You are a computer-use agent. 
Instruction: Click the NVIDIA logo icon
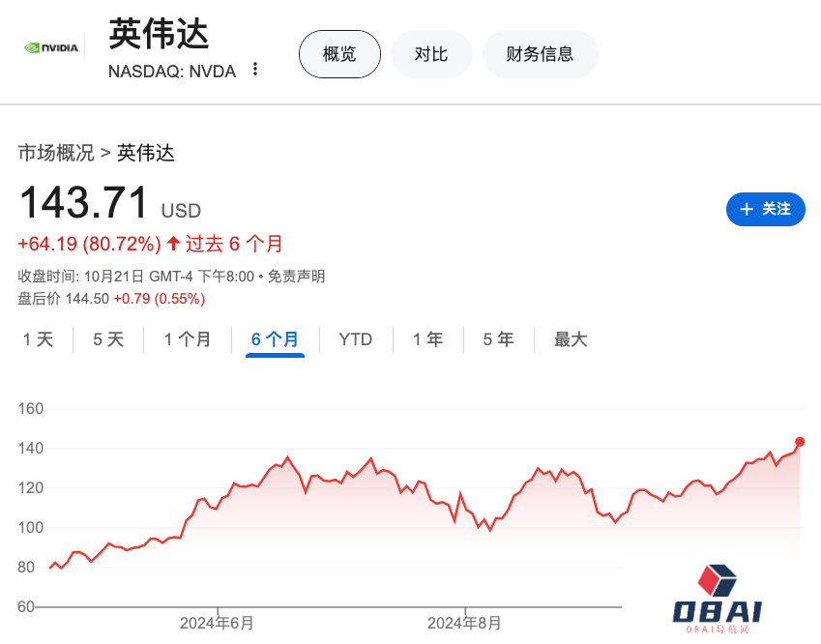[x=50, y=46]
